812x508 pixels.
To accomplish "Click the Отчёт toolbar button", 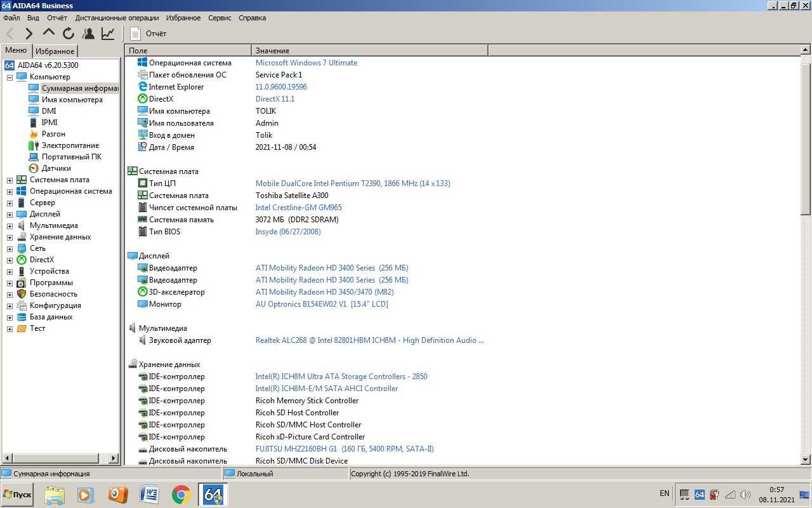I will (x=148, y=33).
